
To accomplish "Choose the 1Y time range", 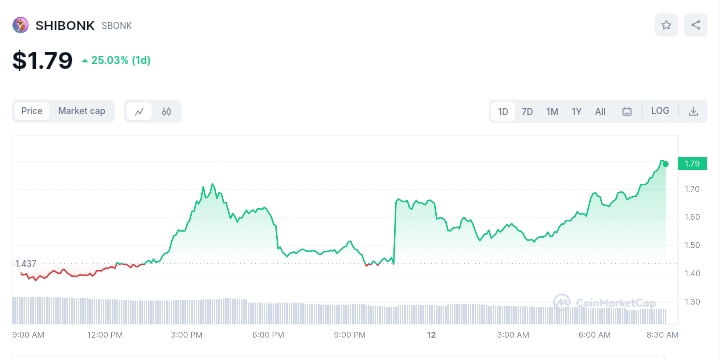I will click(x=576, y=112).
